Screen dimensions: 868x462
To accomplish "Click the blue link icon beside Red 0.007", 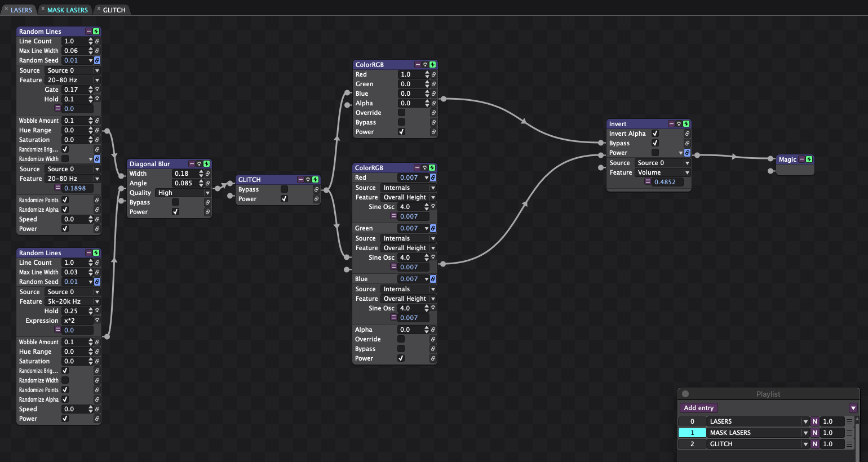I will pyautogui.click(x=433, y=177).
